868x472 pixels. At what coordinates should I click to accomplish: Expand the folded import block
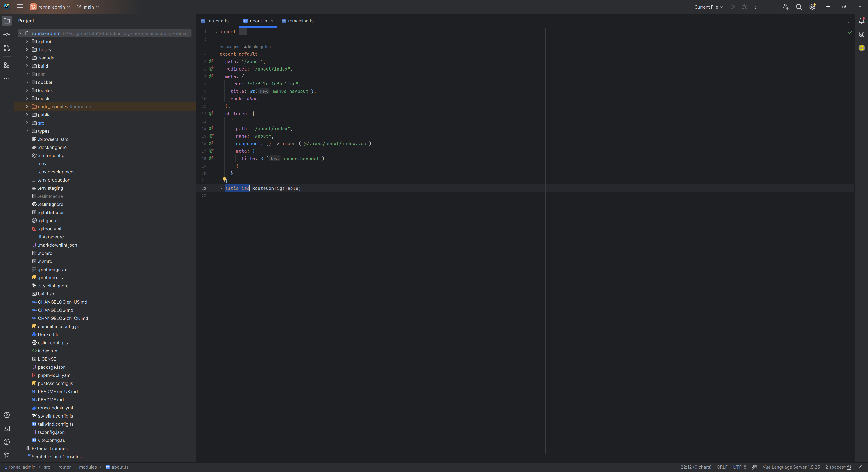[216, 32]
